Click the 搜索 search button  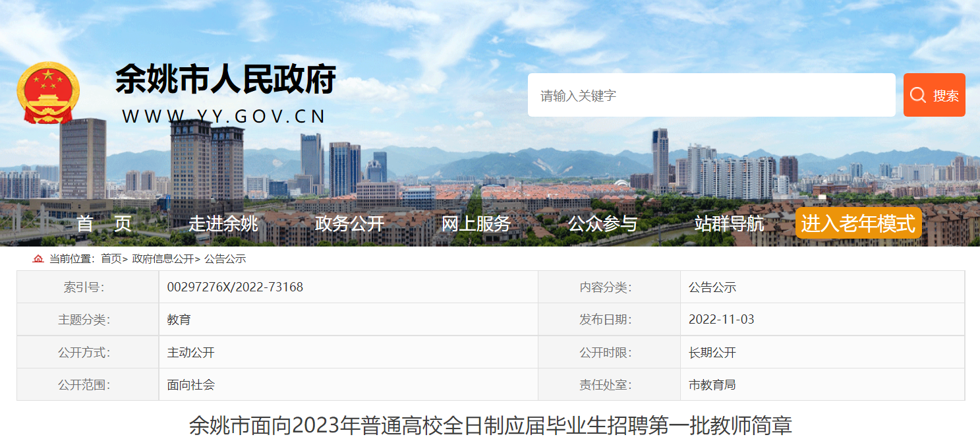click(x=934, y=95)
